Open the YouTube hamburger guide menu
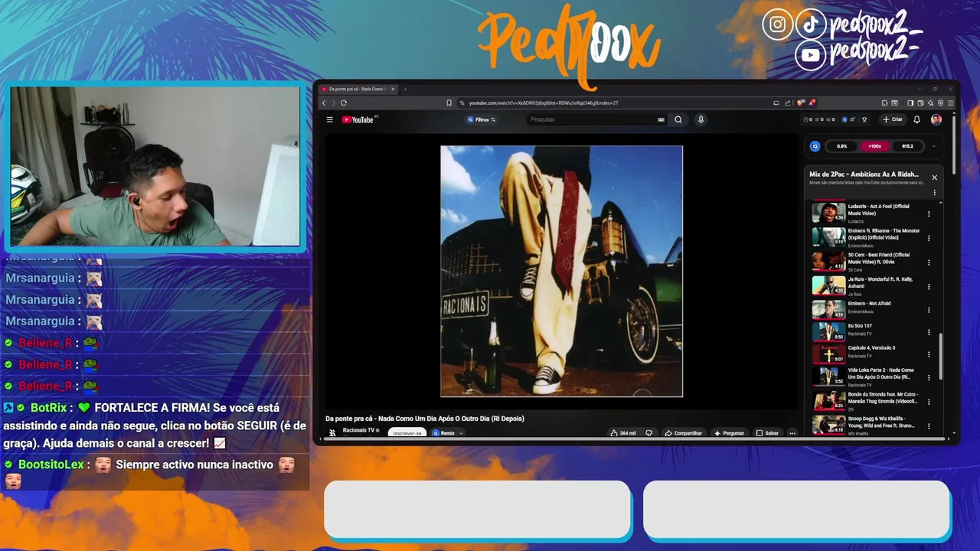The height and width of the screenshot is (551, 980). [330, 119]
